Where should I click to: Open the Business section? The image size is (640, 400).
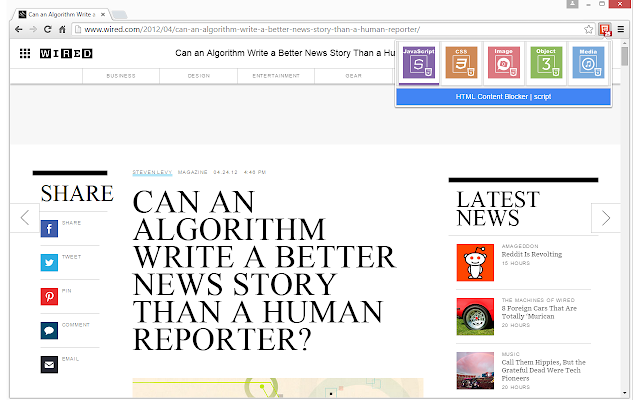point(121,76)
